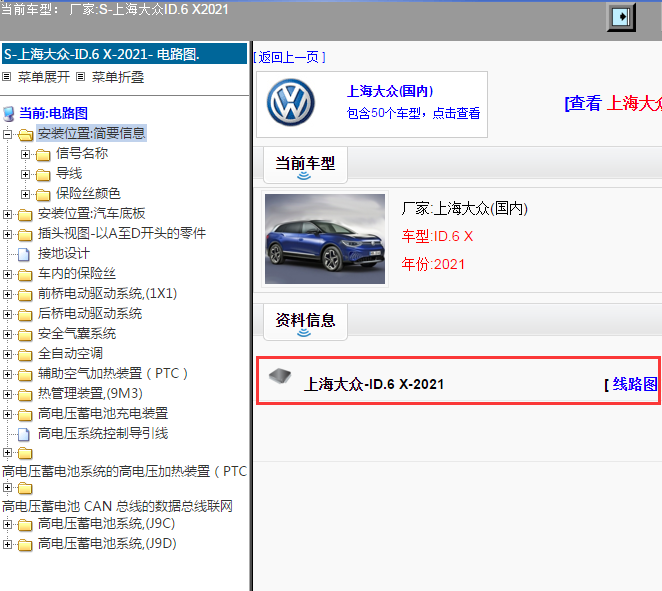
Task: Select the 全自动空调 tree item label
Action: click(70, 354)
